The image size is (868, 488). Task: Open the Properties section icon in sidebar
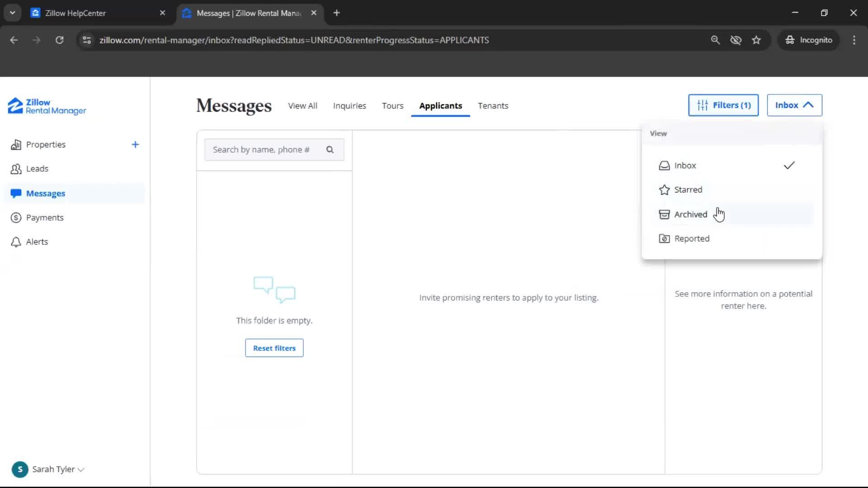point(16,145)
